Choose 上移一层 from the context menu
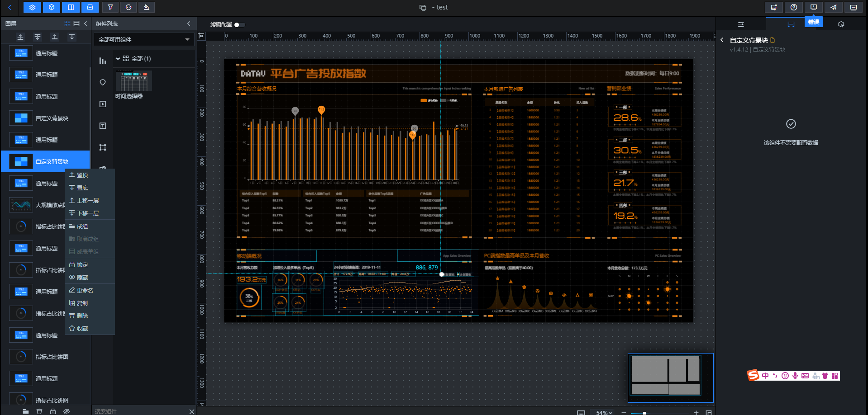The image size is (868, 415). pyautogui.click(x=90, y=200)
